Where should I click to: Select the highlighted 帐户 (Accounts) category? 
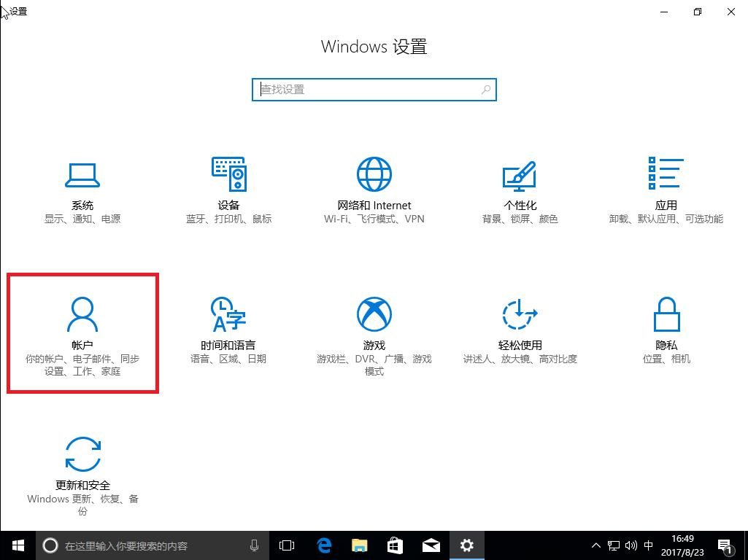click(82, 332)
